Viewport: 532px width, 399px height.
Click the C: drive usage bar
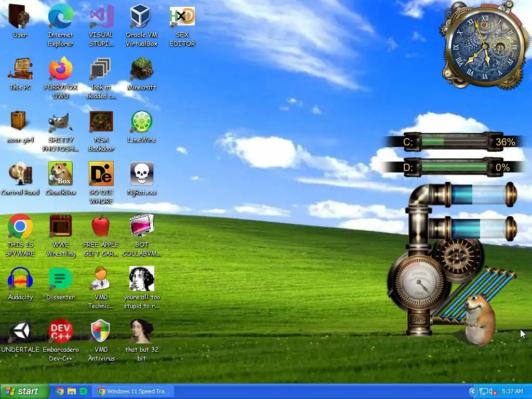455,141
